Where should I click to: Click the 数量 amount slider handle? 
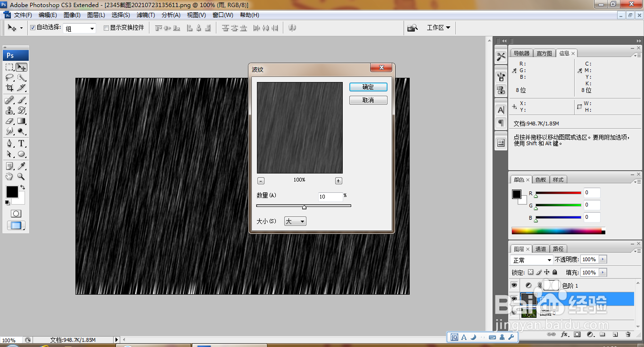(x=304, y=207)
